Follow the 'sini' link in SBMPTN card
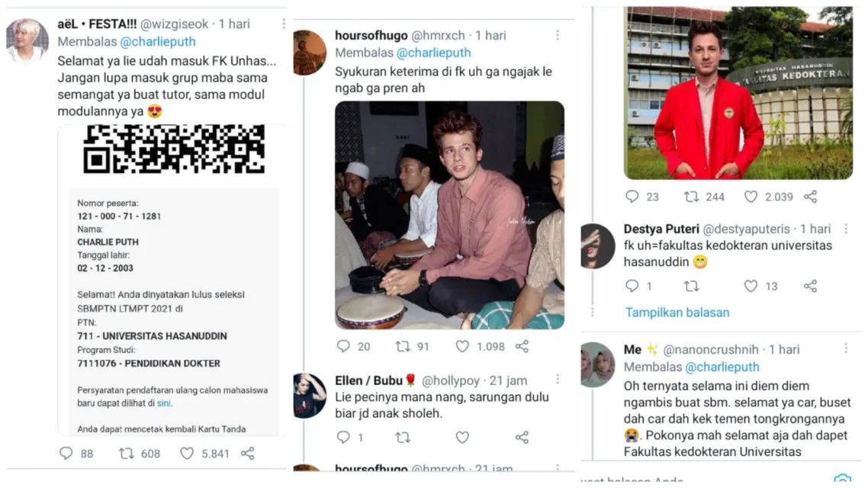 pyautogui.click(x=164, y=403)
